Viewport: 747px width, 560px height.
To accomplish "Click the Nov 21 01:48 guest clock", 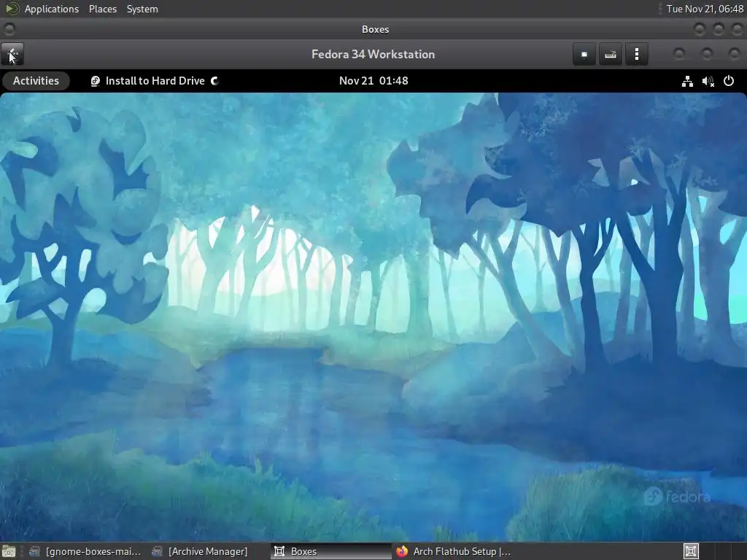I will (373, 81).
